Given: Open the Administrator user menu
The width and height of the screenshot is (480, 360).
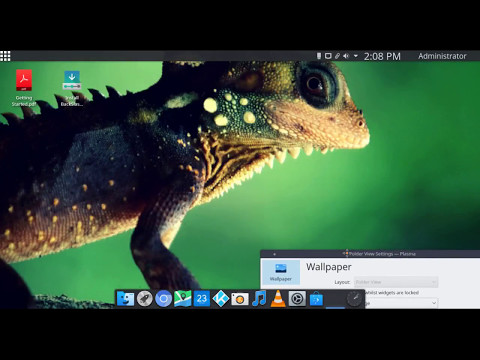Looking at the screenshot, I should [x=442, y=56].
